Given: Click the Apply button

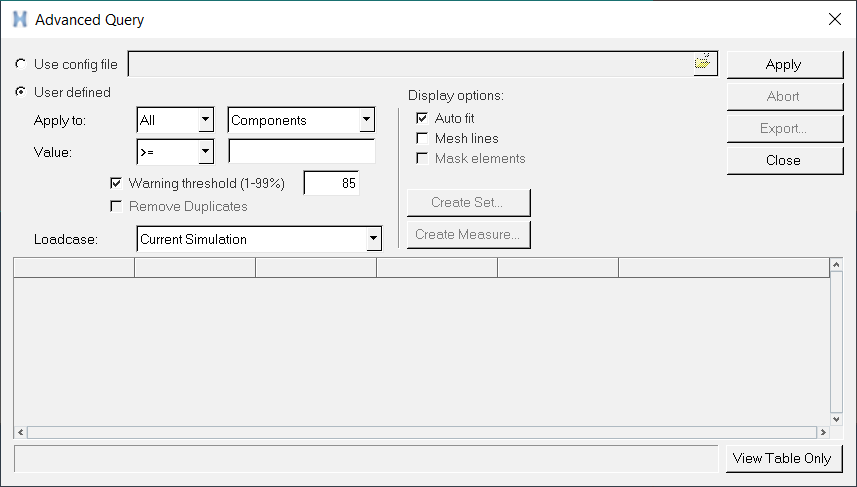Looking at the screenshot, I should click(x=784, y=64).
